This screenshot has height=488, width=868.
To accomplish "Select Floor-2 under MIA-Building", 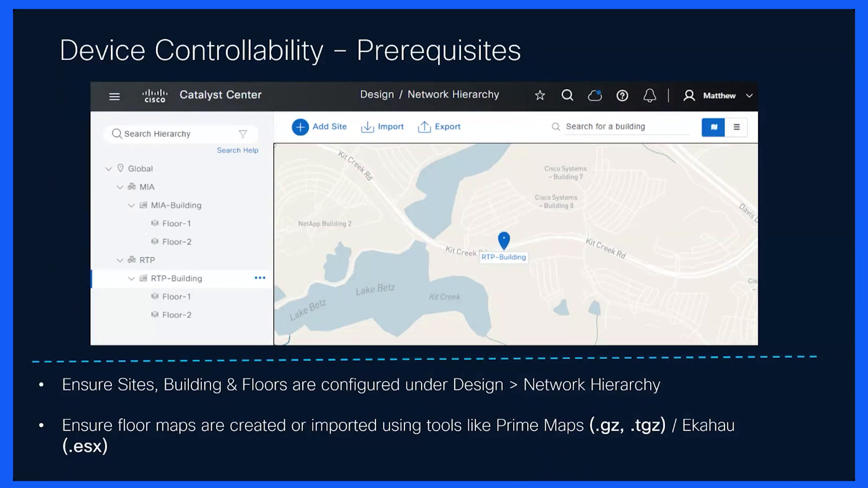I will (177, 242).
